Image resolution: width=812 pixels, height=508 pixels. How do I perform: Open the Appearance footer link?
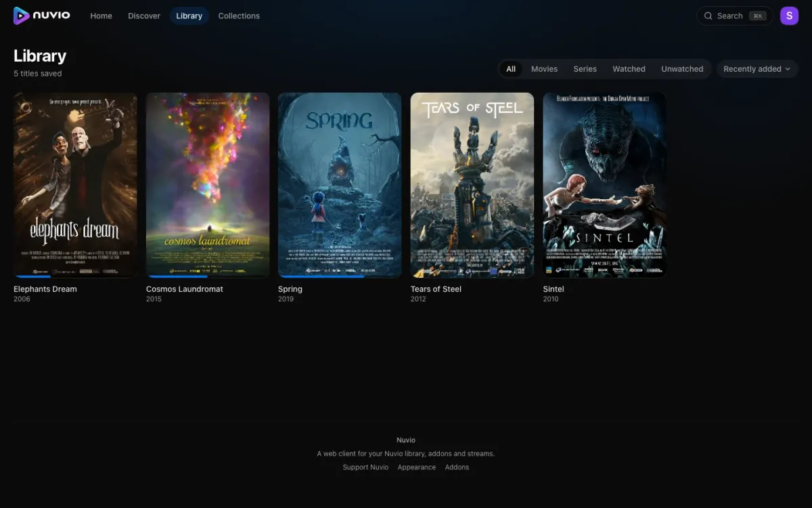417,467
